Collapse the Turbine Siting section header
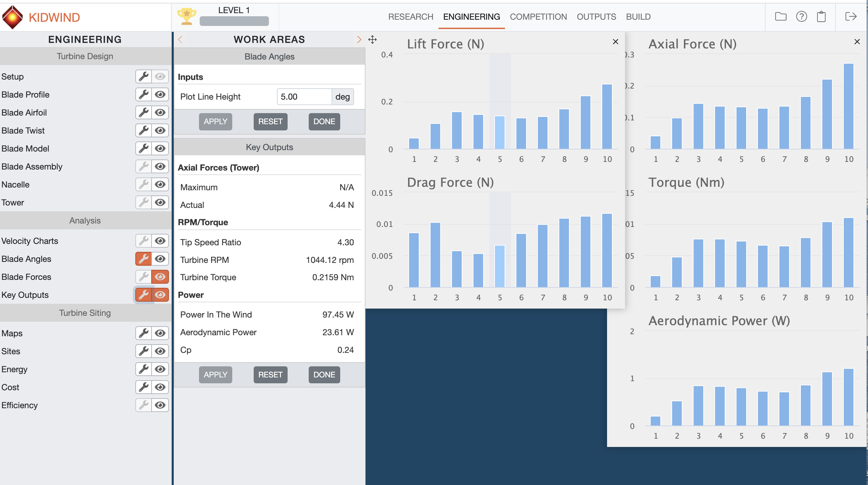Screen dimensions: 868x485 [85, 313]
